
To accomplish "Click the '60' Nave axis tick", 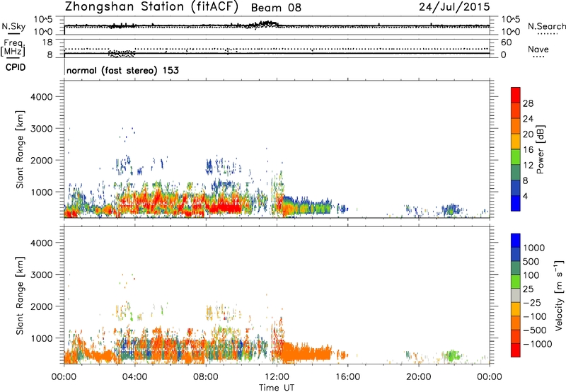I will (507, 42).
